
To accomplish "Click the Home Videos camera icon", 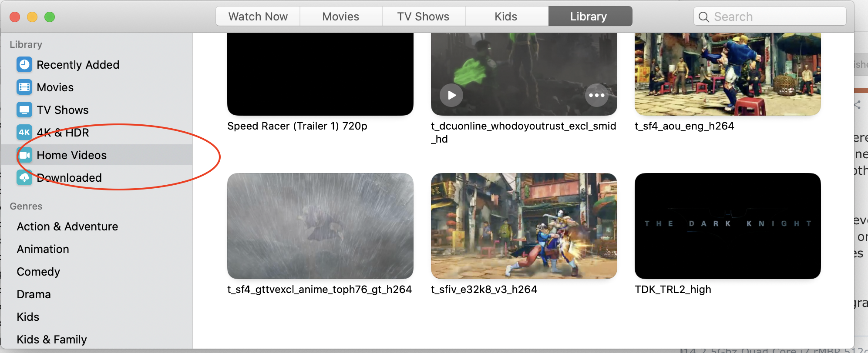I will point(24,155).
